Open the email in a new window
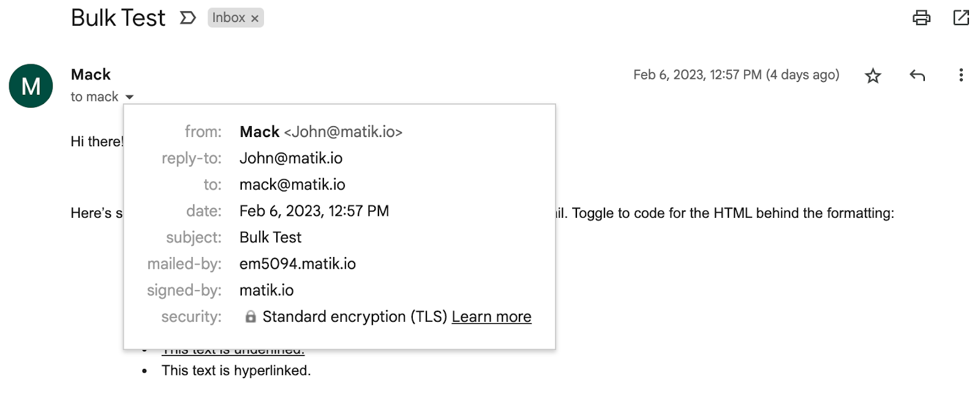The image size is (980, 405). [961, 18]
